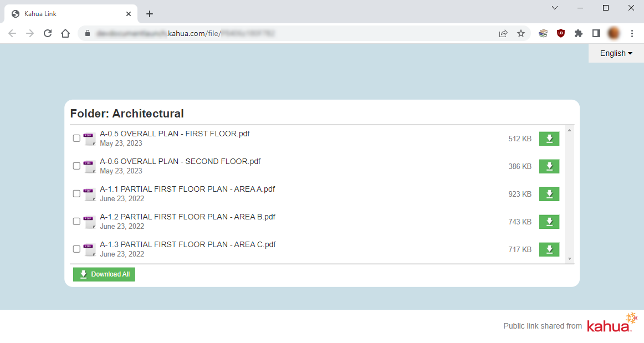This screenshot has width=644, height=343.
Task: Expand the tab search chevron in the title bar
Action: click(555, 8)
